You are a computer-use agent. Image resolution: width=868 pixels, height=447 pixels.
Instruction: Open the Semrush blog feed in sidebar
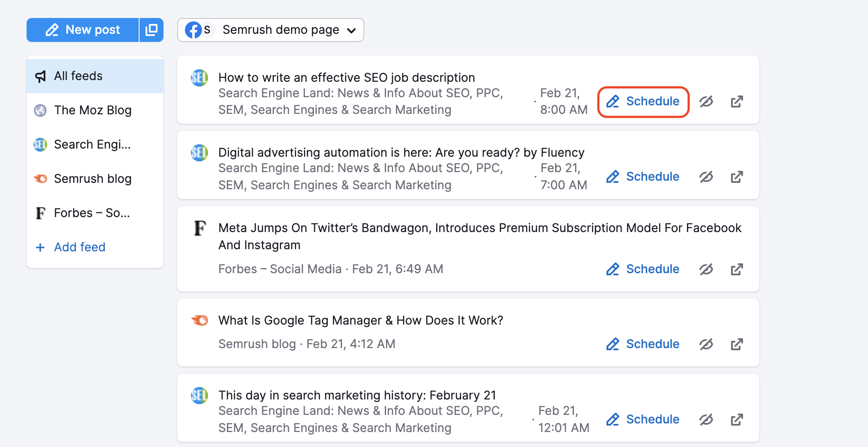92,179
